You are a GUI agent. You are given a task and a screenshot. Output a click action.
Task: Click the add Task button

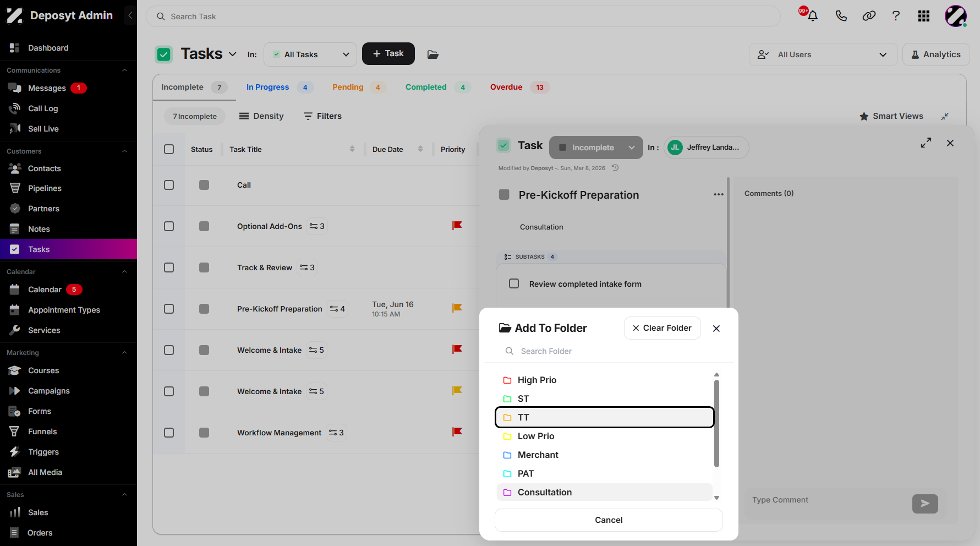pos(388,53)
